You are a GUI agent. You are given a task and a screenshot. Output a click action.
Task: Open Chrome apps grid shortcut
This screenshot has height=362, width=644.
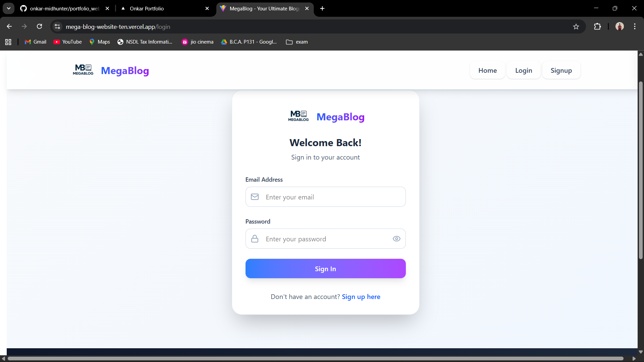click(8, 42)
